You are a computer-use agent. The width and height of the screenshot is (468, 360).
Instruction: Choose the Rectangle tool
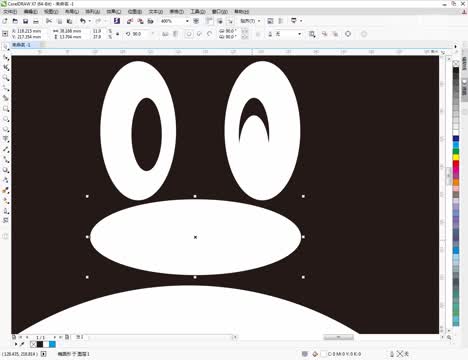pos(6,109)
